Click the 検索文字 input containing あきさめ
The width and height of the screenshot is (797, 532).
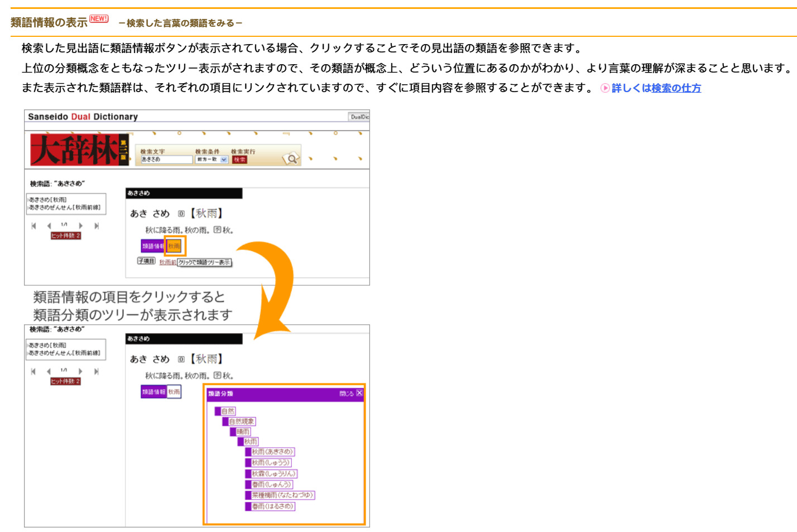coord(166,160)
